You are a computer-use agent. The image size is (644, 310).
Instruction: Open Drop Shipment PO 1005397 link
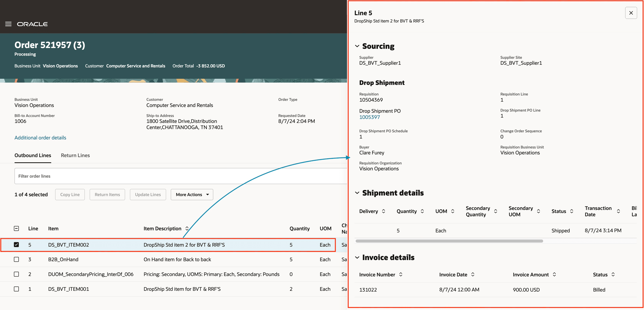[369, 117]
